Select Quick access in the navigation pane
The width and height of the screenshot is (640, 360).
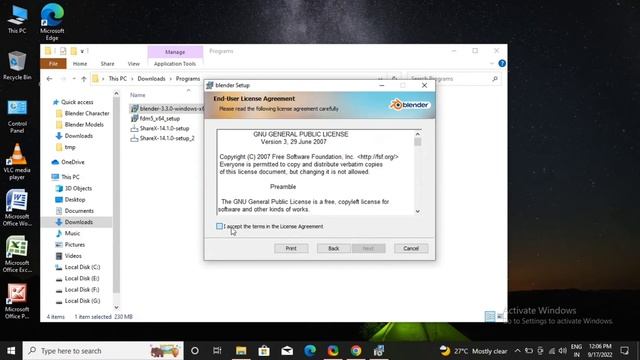[73, 102]
